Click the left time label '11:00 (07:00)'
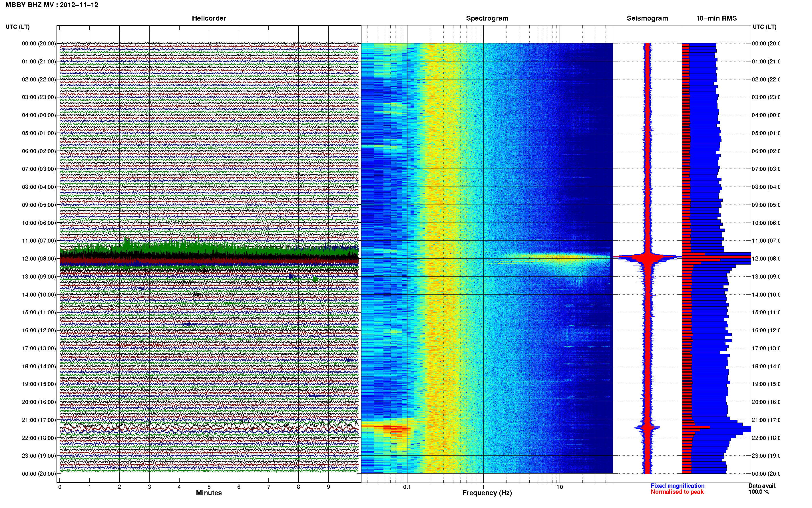The width and height of the screenshot is (812, 508). point(39,241)
